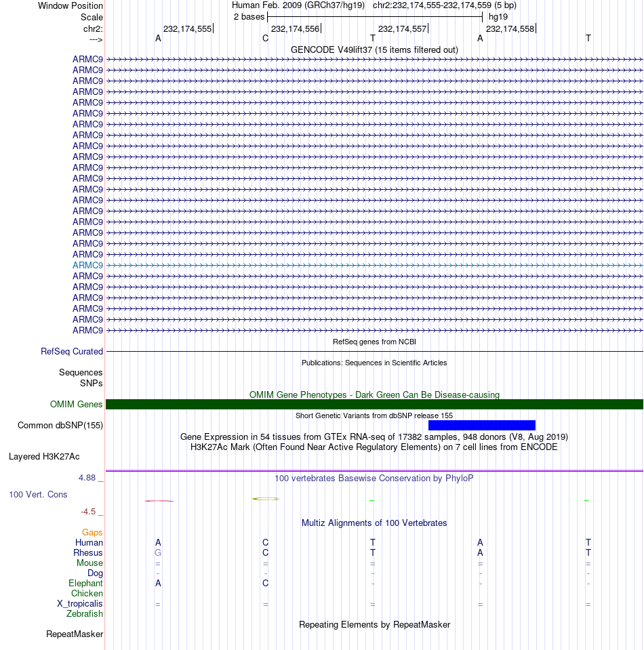Click the RefSeq Curated horizontal intron line
Viewport: 644px width, 650px height.
coord(374,352)
